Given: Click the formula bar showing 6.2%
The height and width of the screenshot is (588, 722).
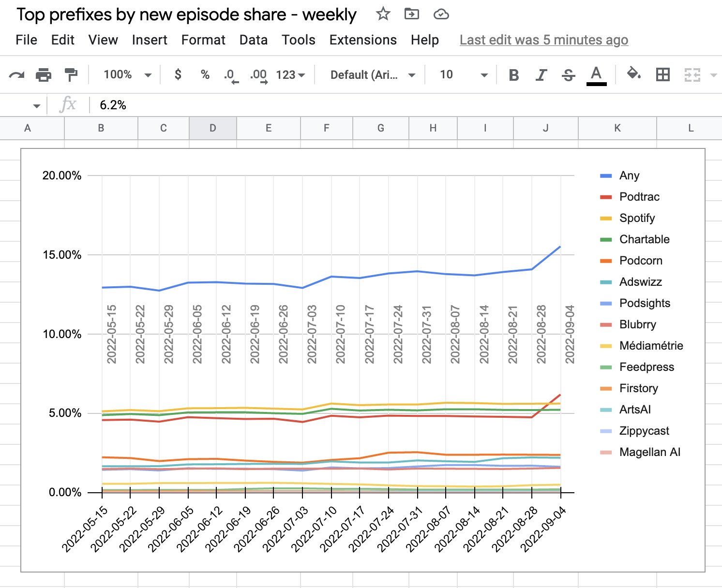Looking at the screenshot, I should tap(406, 105).
